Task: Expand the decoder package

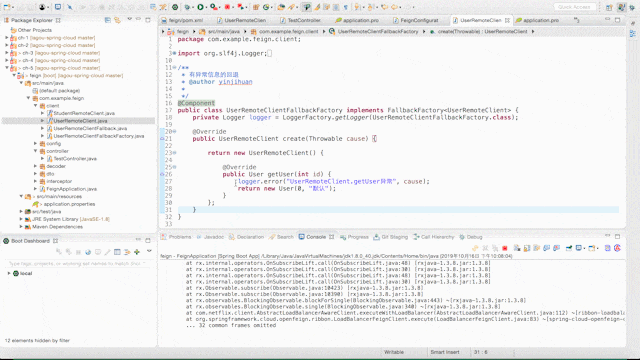Action: click(36, 166)
